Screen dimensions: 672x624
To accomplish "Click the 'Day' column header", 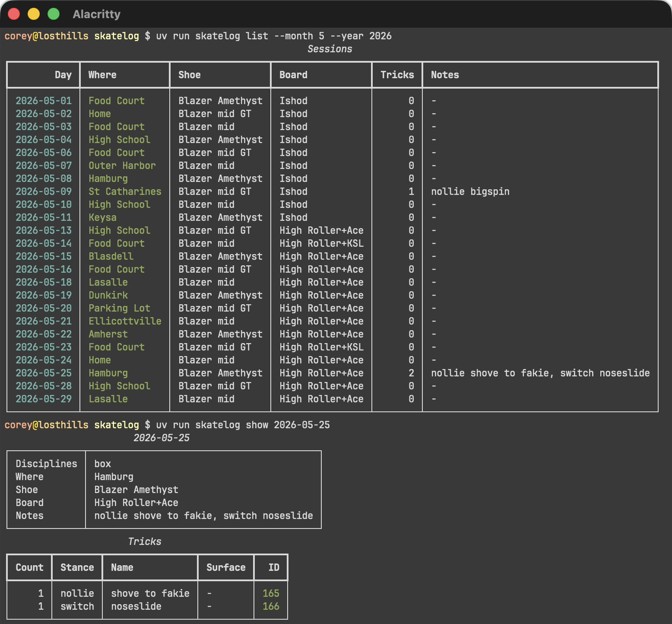I will click(63, 75).
